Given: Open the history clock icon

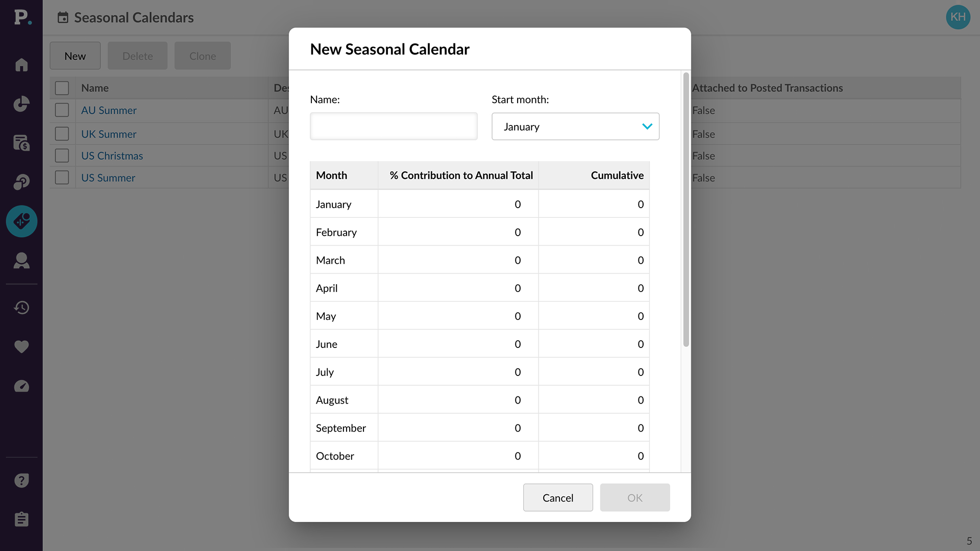Looking at the screenshot, I should point(21,308).
